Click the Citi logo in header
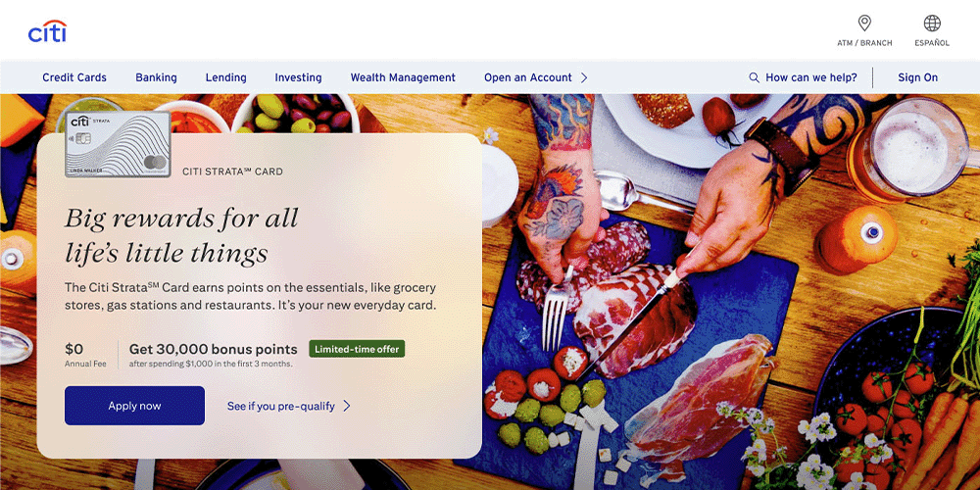The height and width of the screenshot is (490, 980). pos(47,31)
